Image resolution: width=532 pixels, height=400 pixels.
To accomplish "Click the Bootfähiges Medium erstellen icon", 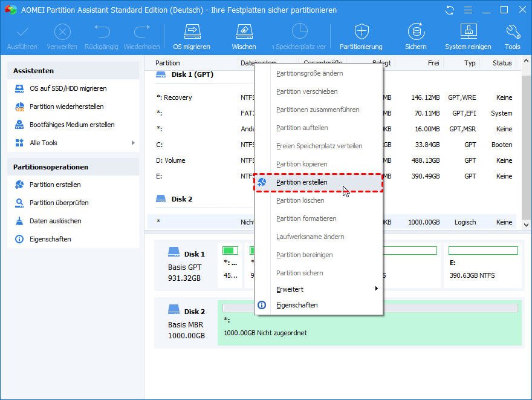I will click(19, 125).
